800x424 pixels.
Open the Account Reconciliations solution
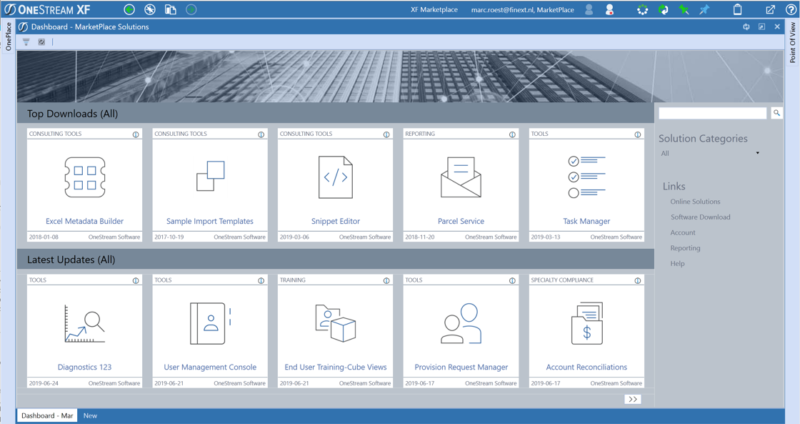pos(586,367)
